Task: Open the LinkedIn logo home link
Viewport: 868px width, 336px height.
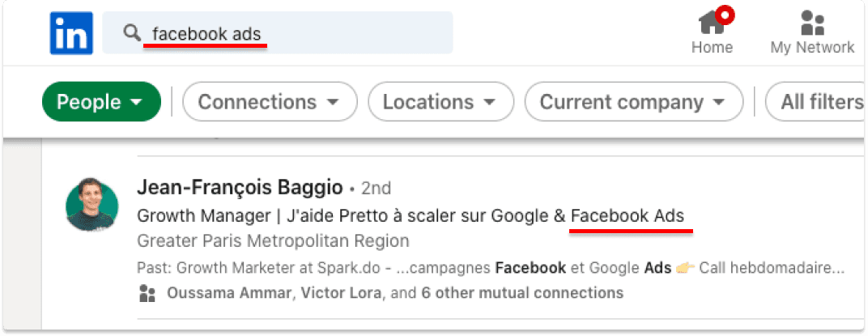Action: click(x=71, y=33)
